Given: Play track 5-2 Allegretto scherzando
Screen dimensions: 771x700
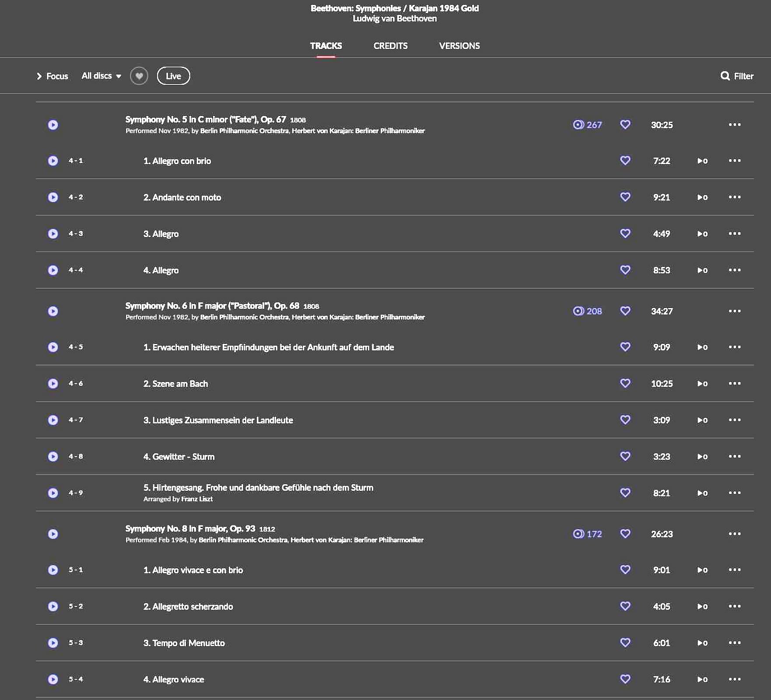Looking at the screenshot, I should point(53,606).
